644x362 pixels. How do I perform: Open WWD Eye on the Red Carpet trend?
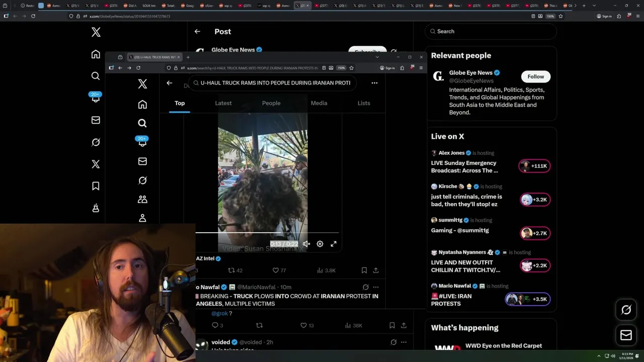point(504,346)
